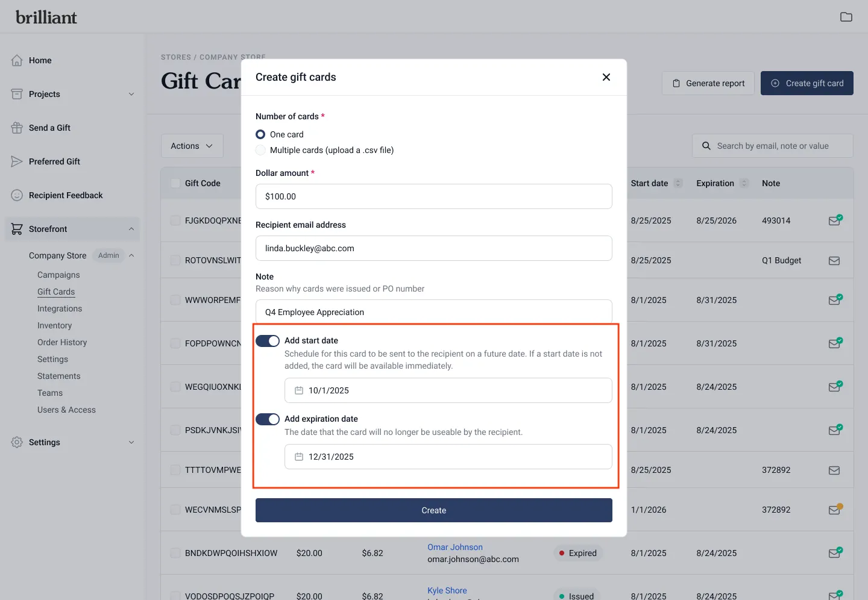The height and width of the screenshot is (600, 868).
Task: Sort by the Start date column arrows
Action: [x=678, y=183]
